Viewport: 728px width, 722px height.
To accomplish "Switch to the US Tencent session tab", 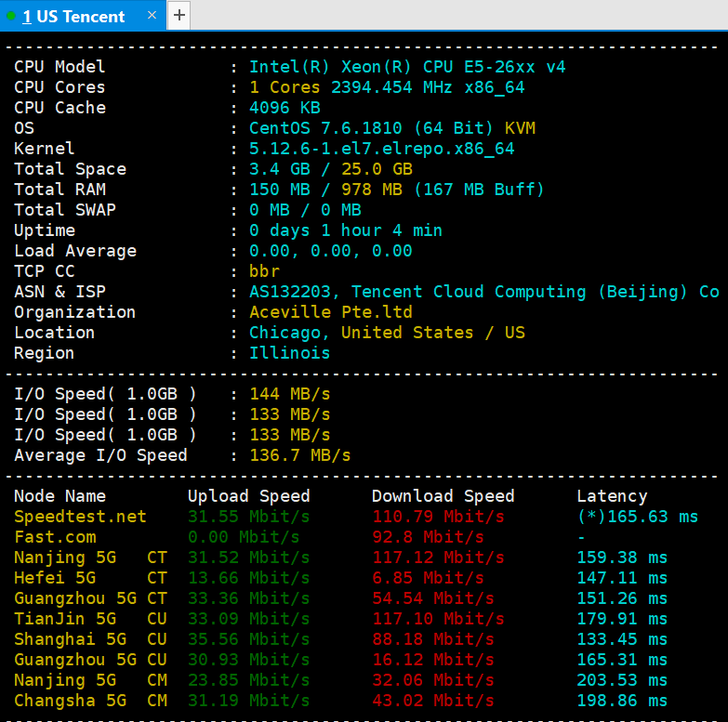I will 83,16.
